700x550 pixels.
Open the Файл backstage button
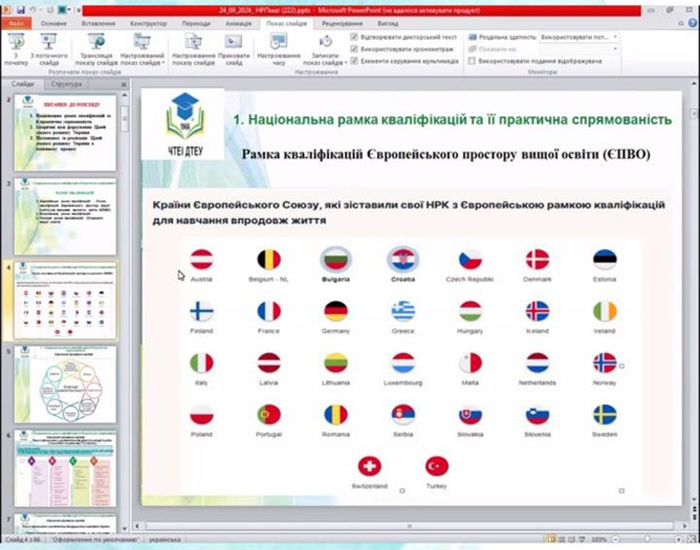pyautogui.click(x=18, y=20)
